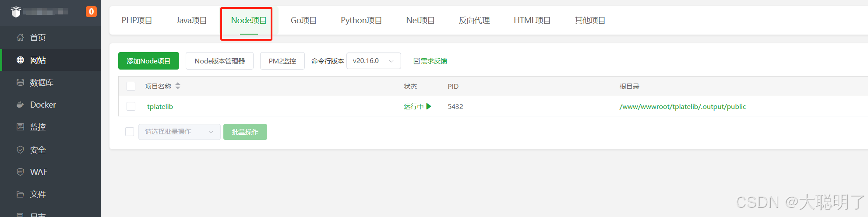This screenshot has height=217, width=868.
Task: Click the Docker whale icon
Action: coord(20,105)
